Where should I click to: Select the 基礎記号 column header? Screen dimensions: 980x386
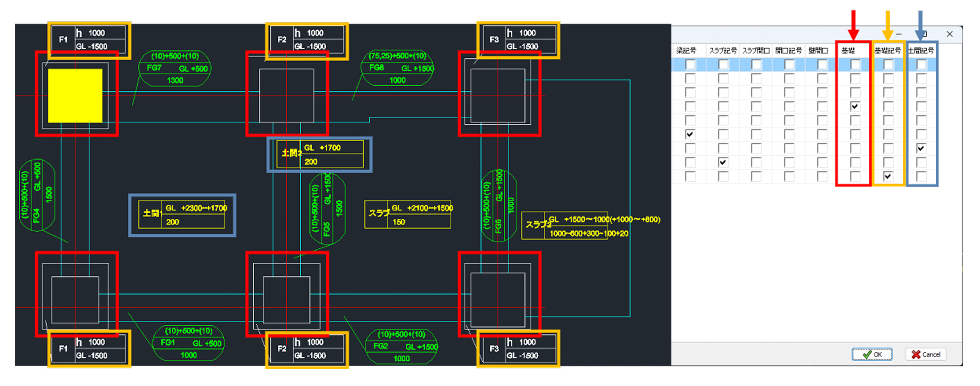(x=887, y=50)
